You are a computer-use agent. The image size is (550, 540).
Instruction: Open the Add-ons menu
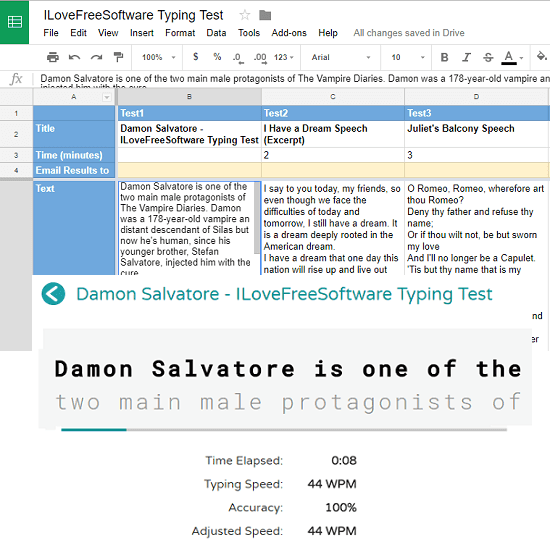tap(289, 33)
